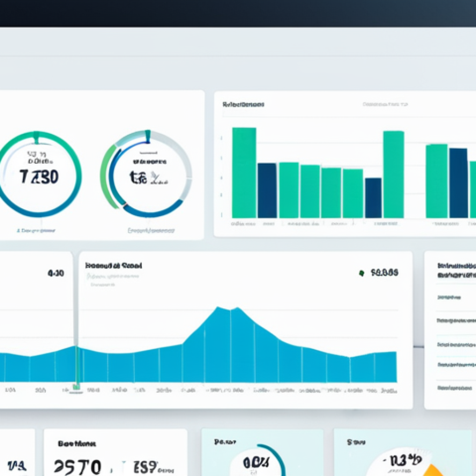Click the green dollar icon beside $8,885
The width and height of the screenshot is (476, 476).
[363, 273]
